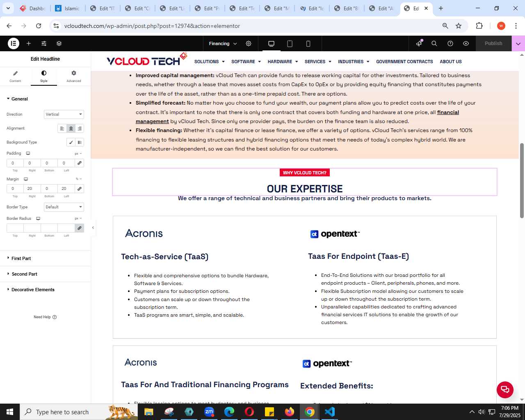Switch to mobile preview mode
The height and width of the screenshot is (420, 525).
pos(308,43)
